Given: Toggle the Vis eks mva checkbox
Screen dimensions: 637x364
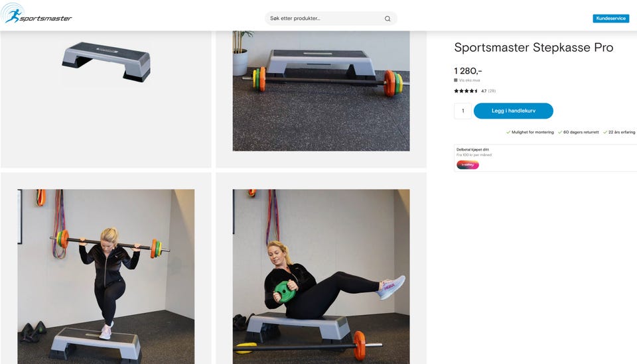Looking at the screenshot, I should point(456,80).
